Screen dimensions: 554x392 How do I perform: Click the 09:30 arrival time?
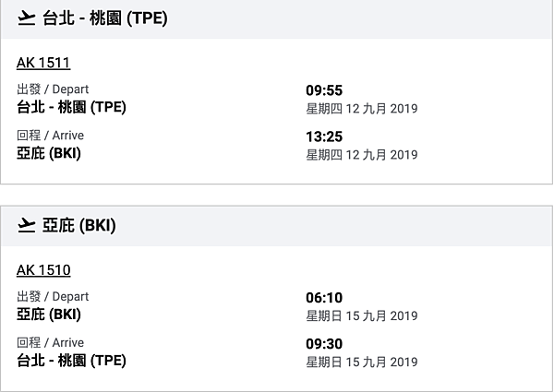[324, 344]
